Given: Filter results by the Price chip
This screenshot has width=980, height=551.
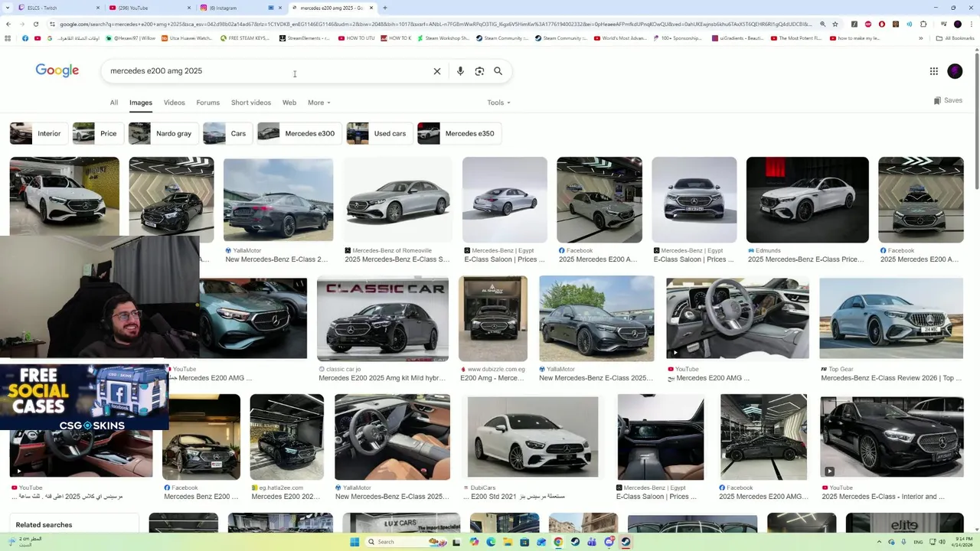Looking at the screenshot, I should [x=97, y=133].
